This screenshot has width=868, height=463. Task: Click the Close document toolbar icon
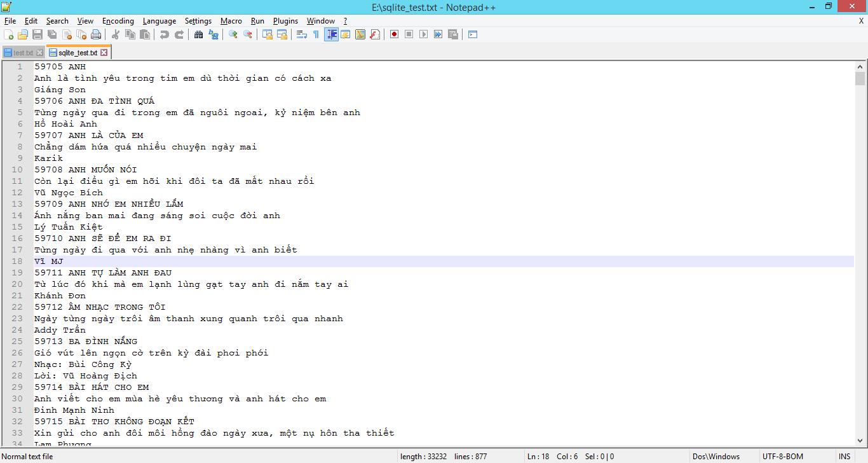click(67, 34)
